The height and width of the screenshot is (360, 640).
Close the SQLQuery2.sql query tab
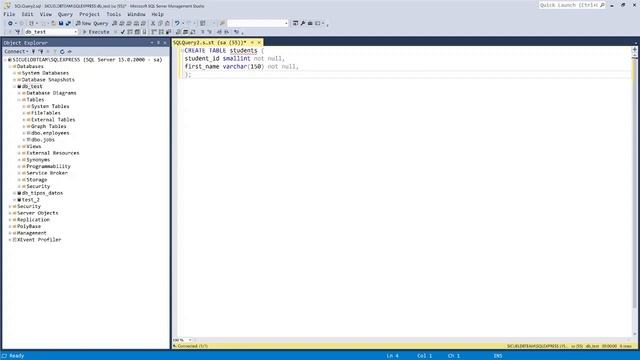click(259, 42)
